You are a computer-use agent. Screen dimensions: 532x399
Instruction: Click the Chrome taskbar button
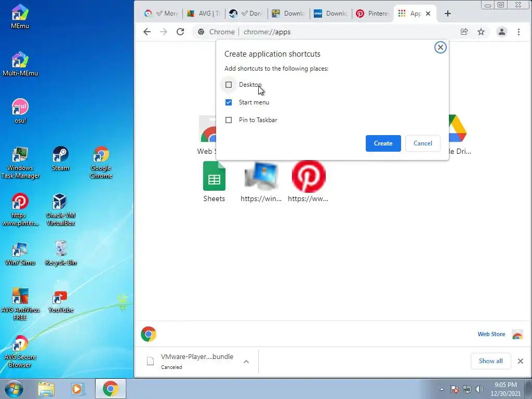click(x=111, y=389)
